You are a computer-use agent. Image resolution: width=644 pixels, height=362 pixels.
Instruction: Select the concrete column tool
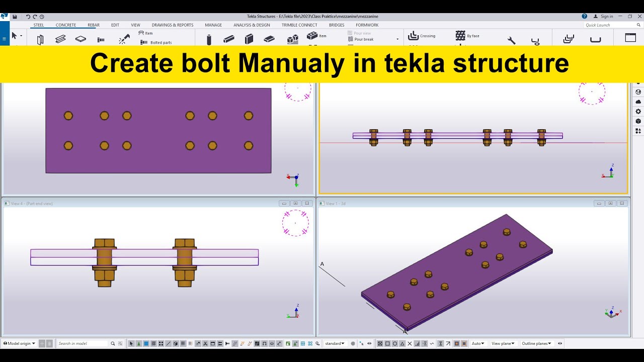pos(209,40)
